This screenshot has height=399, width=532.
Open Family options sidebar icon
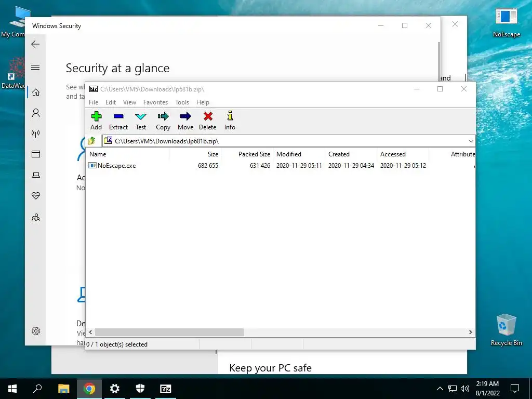pos(36,217)
